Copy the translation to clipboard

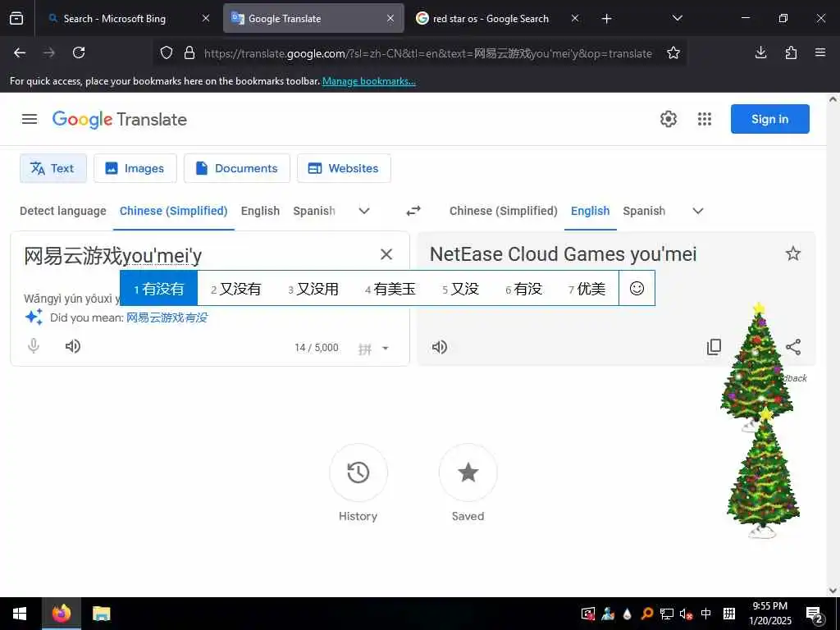714,347
